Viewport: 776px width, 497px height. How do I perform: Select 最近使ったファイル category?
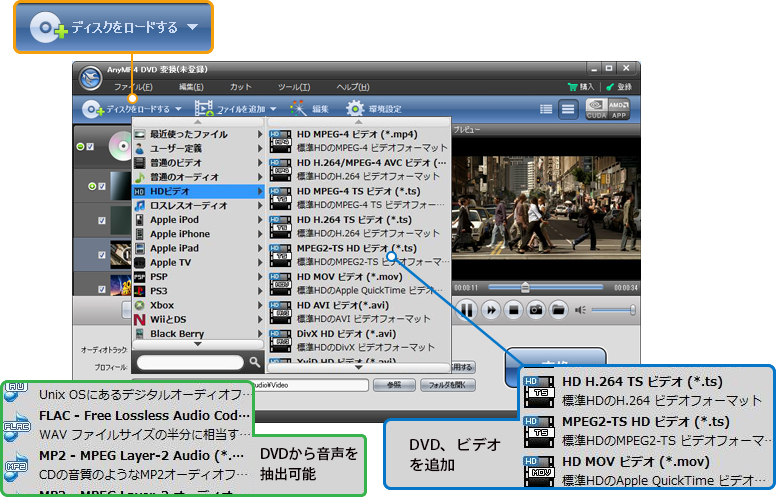(198, 134)
